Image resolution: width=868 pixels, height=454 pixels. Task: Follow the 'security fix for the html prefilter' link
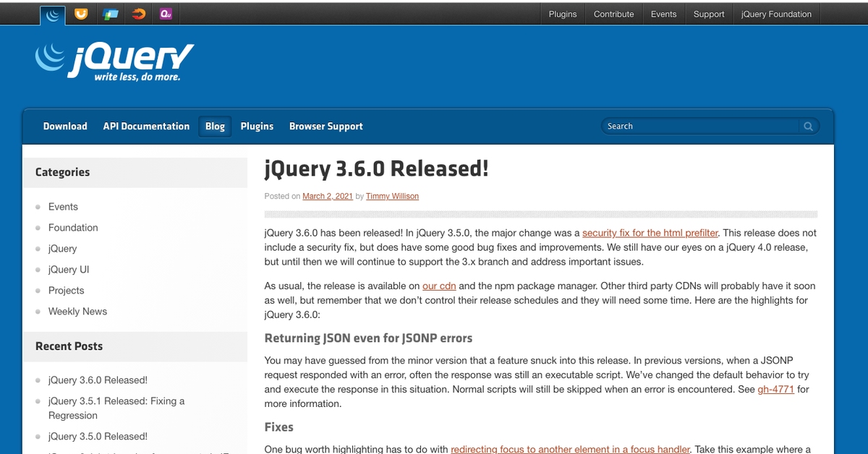(x=650, y=233)
